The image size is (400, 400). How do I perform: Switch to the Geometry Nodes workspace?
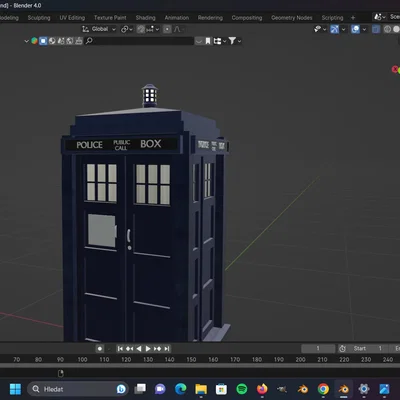click(292, 18)
